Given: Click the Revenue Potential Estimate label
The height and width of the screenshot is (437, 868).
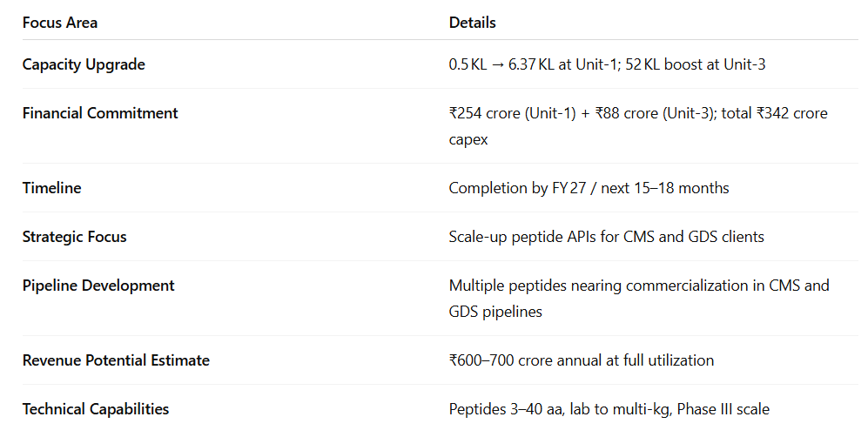Looking at the screenshot, I should [x=116, y=360].
